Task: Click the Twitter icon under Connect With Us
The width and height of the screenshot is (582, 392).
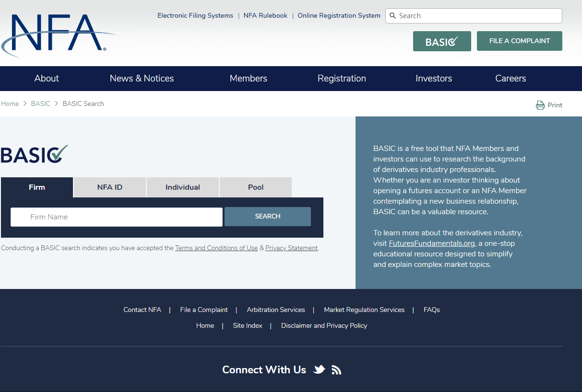Action: (319, 369)
